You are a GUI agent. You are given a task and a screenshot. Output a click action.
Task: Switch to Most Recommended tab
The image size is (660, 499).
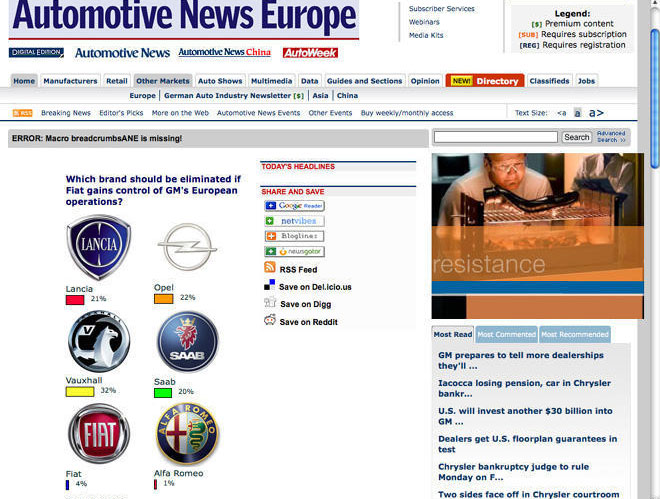575,334
